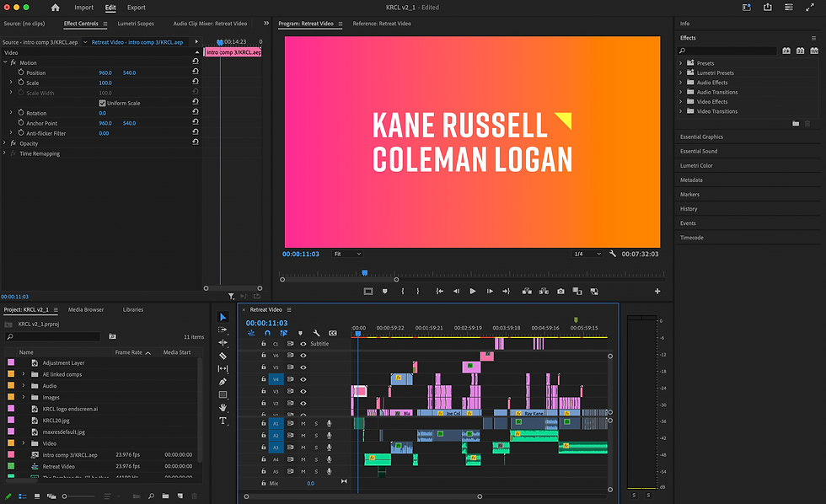Select the Hand tool
Screen dimensions: 826x504
point(223,408)
